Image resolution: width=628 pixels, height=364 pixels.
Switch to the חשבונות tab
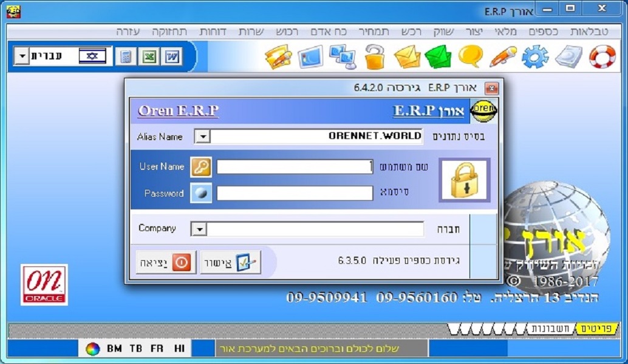pyautogui.click(x=550, y=329)
